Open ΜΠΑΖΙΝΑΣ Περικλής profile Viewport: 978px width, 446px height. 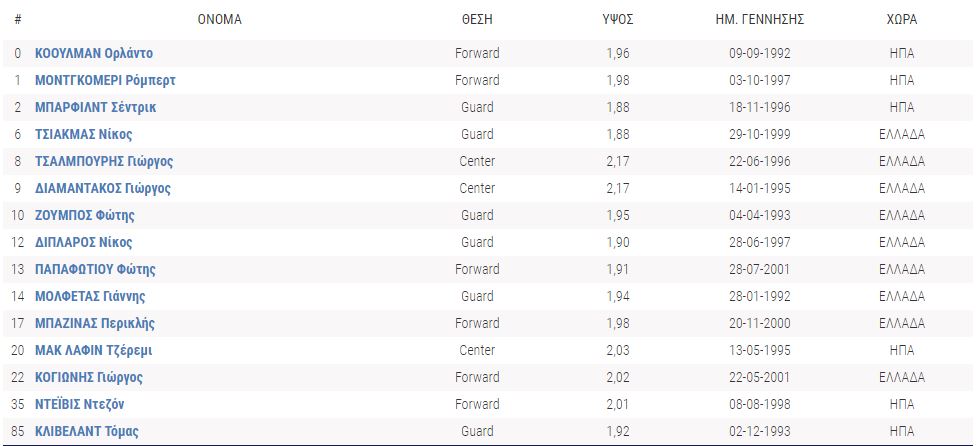(95, 323)
